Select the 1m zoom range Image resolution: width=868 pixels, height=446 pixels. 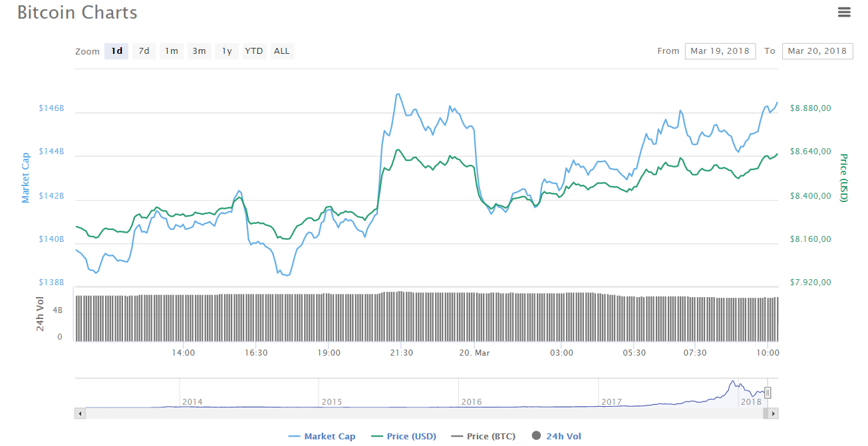click(x=172, y=51)
